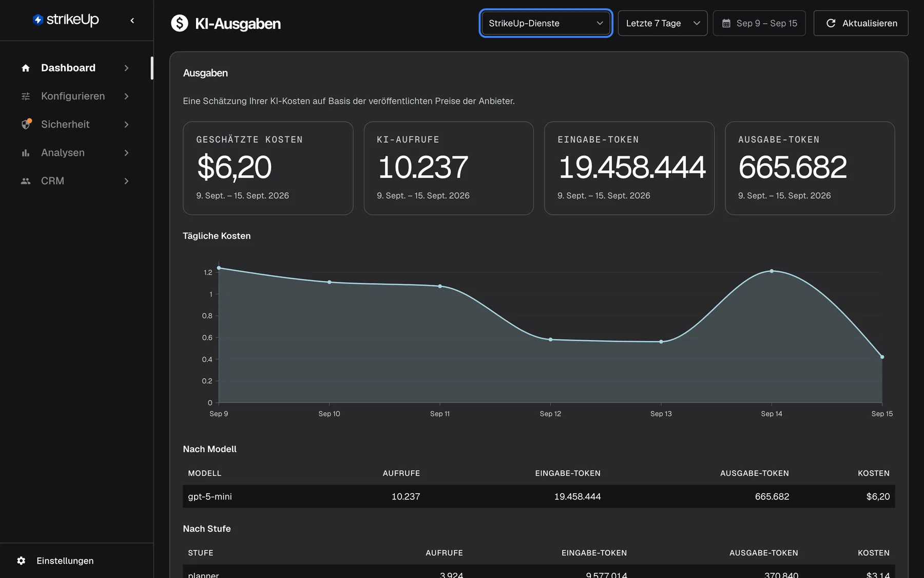Screen dimensions: 924x578
Task: Click the Einstellungen gear icon
Action: [21, 561]
